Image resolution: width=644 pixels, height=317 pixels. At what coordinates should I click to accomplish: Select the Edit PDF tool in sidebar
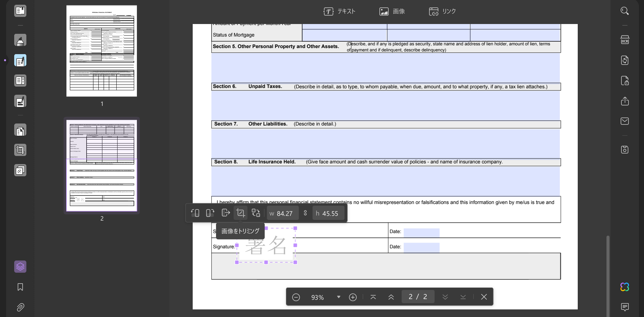click(x=20, y=61)
